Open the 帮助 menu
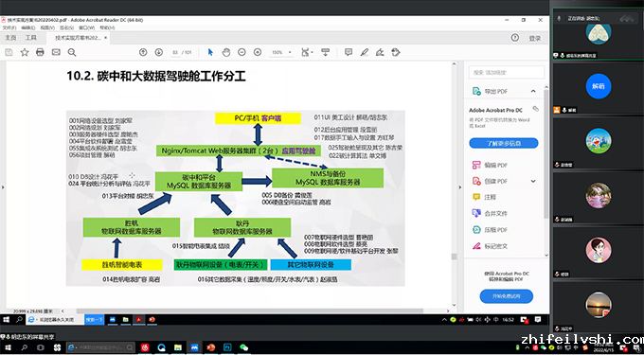This screenshot has height=355, width=644. click(107, 27)
